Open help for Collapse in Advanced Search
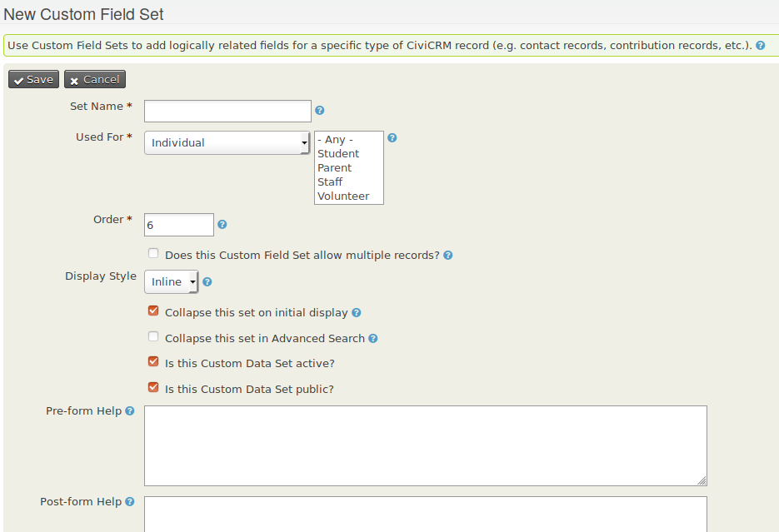The image size is (779, 532). pyautogui.click(x=373, y=339)
